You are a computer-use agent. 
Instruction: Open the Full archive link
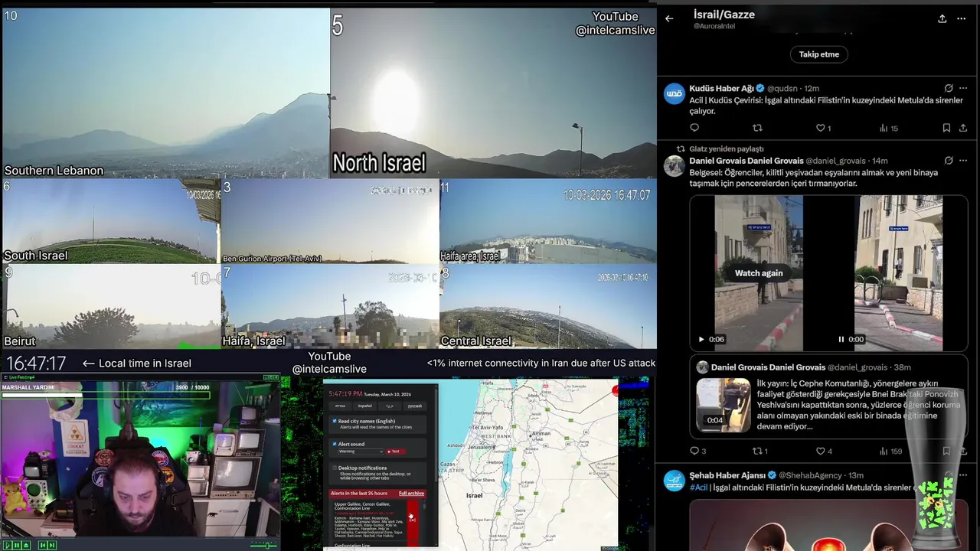pos(411,494)
